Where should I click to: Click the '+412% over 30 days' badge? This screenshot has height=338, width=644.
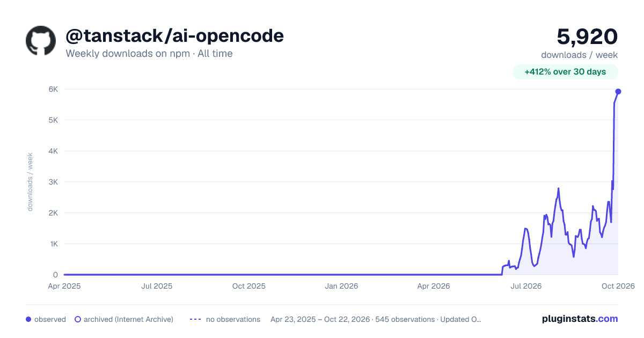coord(565,72)
